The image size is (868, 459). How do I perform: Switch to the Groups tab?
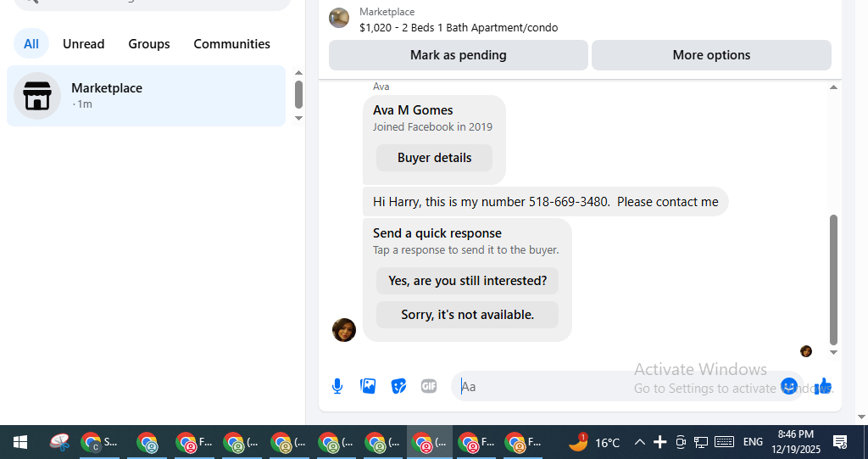[x=149, y=44]
